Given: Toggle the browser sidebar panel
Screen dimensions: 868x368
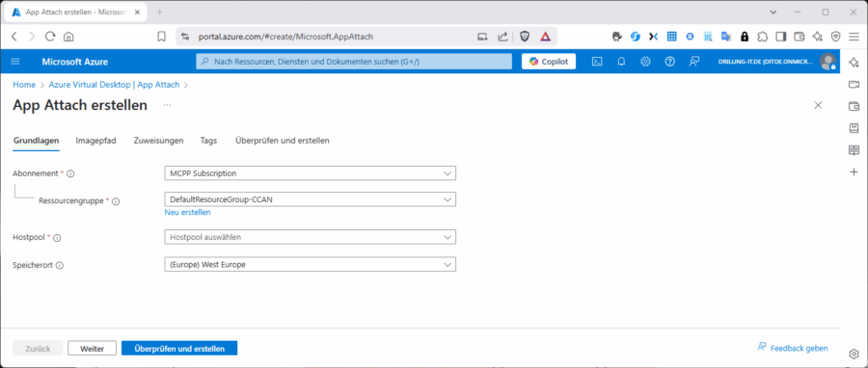Looking at the screenshot, I should [781, 37].
